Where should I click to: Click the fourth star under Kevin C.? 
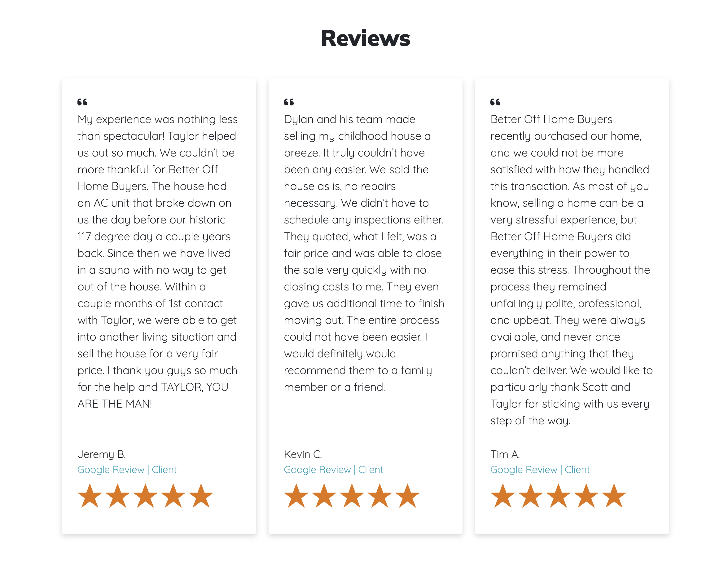380,496
